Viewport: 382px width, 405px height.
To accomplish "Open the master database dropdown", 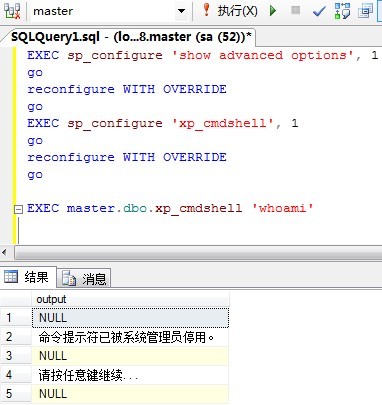I will pos(181,11).
